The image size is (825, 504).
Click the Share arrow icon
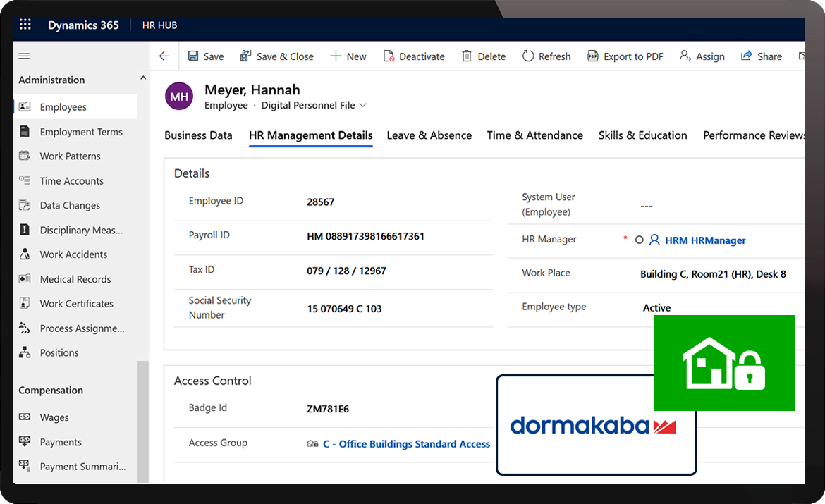[x=747, y=56]
